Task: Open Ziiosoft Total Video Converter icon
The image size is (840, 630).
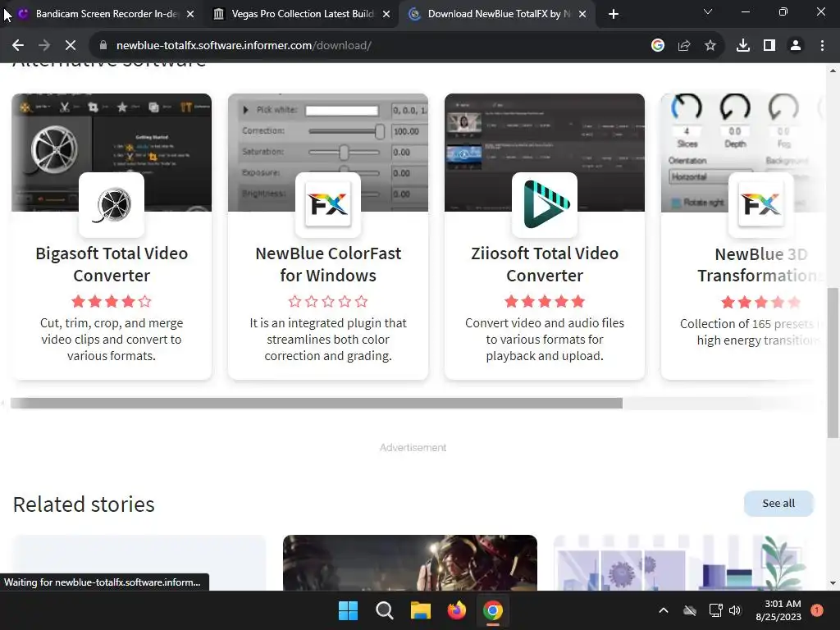Action: [x=545, y=204]
